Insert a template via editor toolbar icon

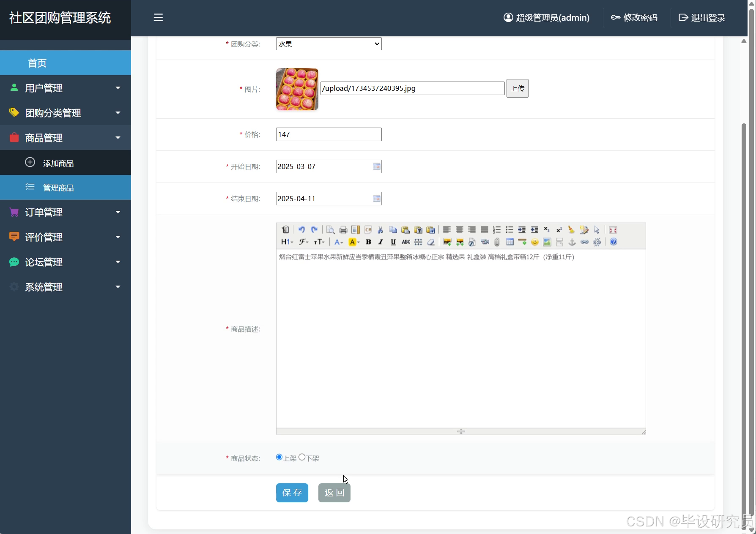(356, 230)
